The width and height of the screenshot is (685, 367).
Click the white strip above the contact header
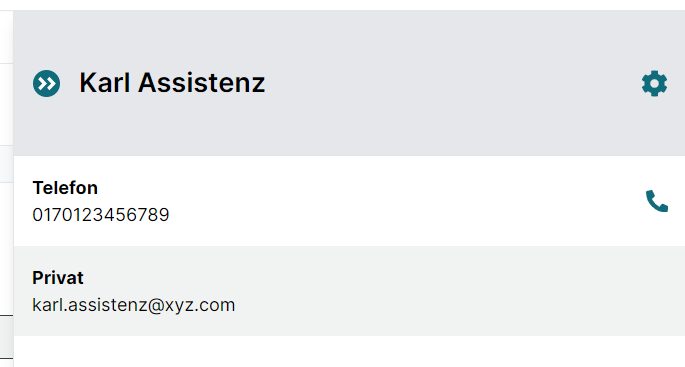tap(342, 5)
